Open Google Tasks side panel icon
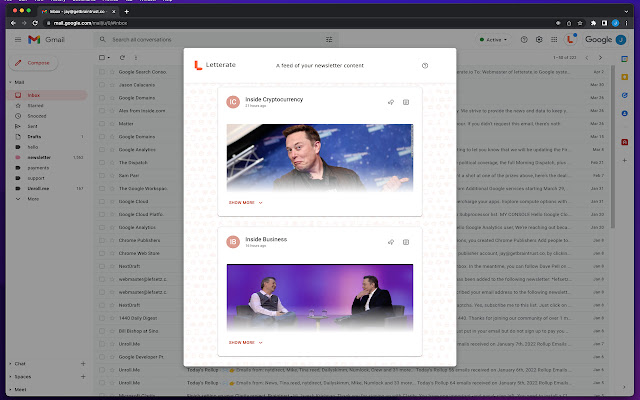 click(x=624, y=95)
